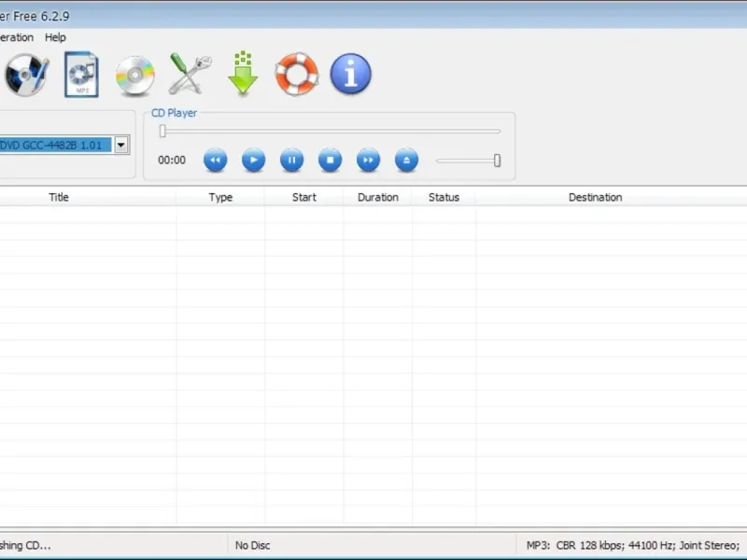Select the DVD GCC-4482B 1.01 drive field
Viewport: 747px width, 560px height.
pos(55,145)
